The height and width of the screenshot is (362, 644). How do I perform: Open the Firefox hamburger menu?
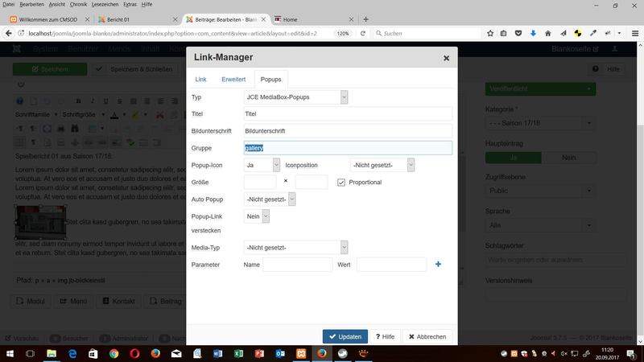coord(635,33)
